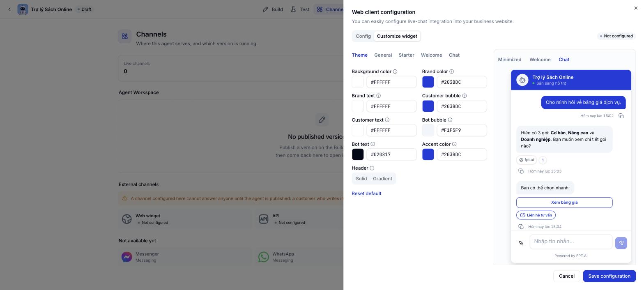The width and height of the screenshot is (644, 290).
Task: Open the Header info icon
Action: (x=372, y=168)
